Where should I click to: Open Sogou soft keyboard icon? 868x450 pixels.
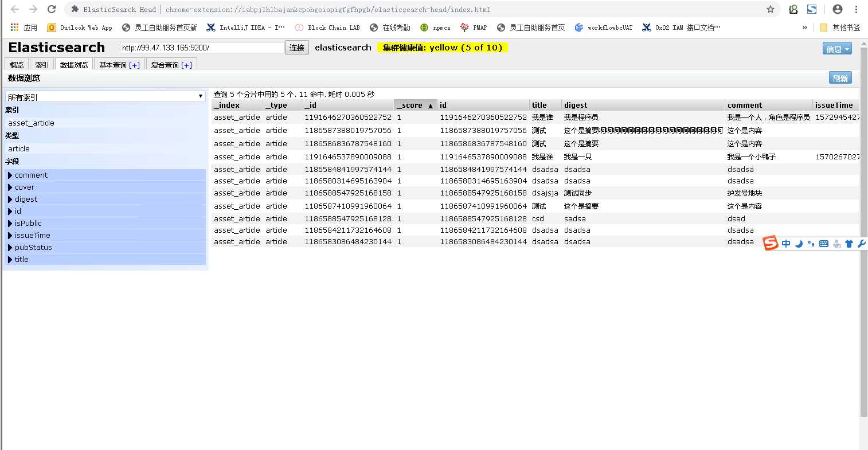(824, 244)
